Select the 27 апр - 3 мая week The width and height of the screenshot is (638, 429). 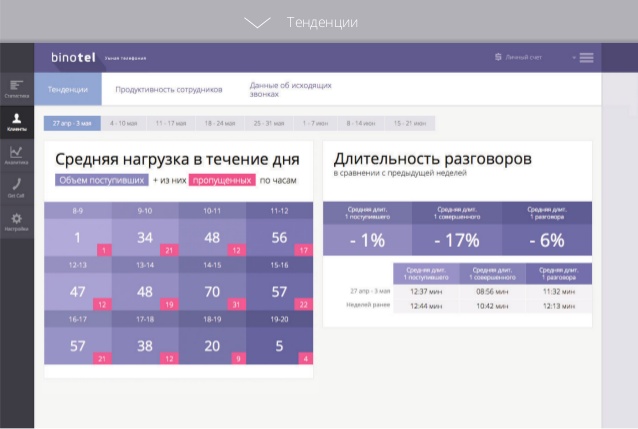(72, 123)
